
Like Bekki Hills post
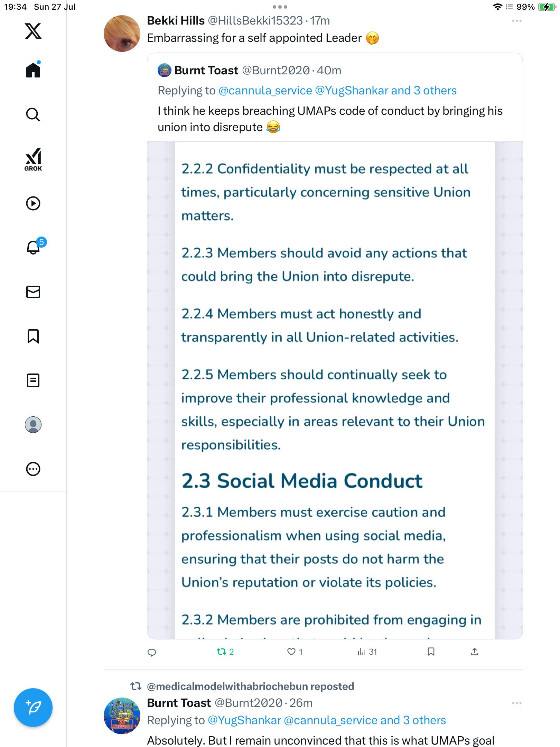(295, 652)
